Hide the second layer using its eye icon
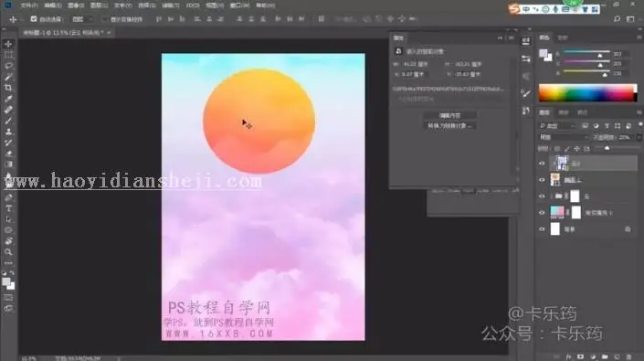 tap(542, 180)
